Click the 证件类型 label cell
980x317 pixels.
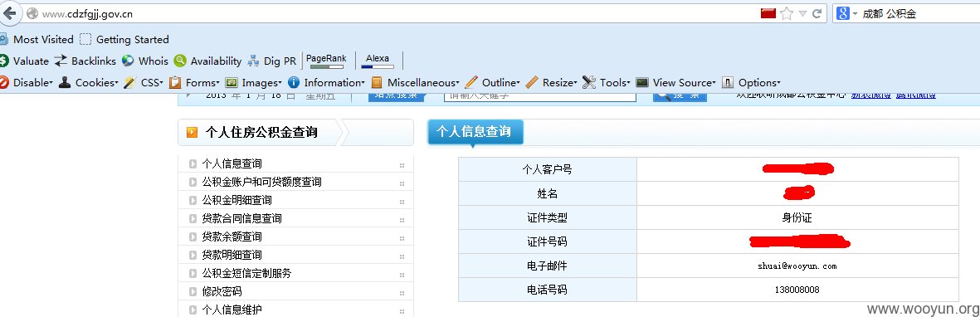(548, 217)
